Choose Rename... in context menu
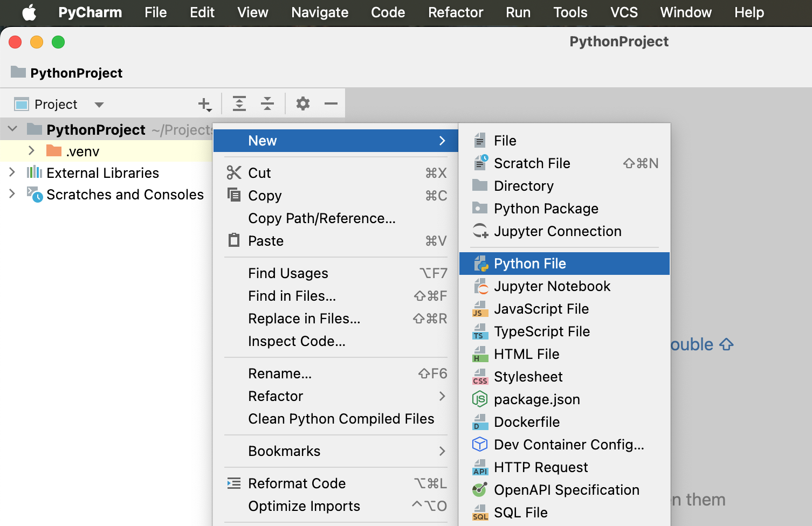This screenshot has width=812, height=526. point(335,373)
